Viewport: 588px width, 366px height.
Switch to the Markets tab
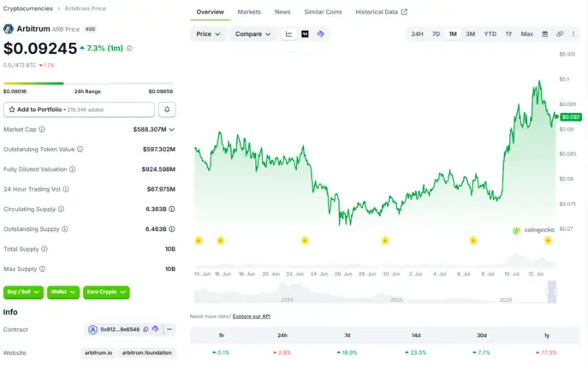coord(249,12)
